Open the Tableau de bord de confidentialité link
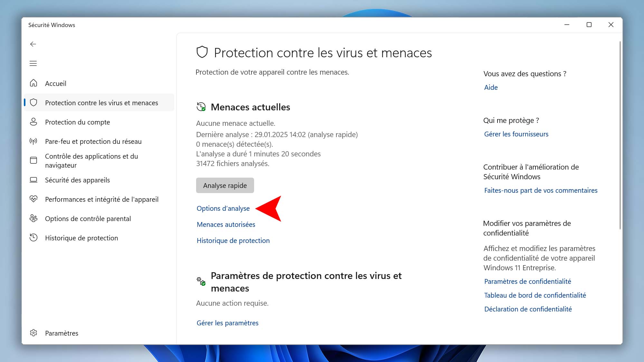 [535, 295]
